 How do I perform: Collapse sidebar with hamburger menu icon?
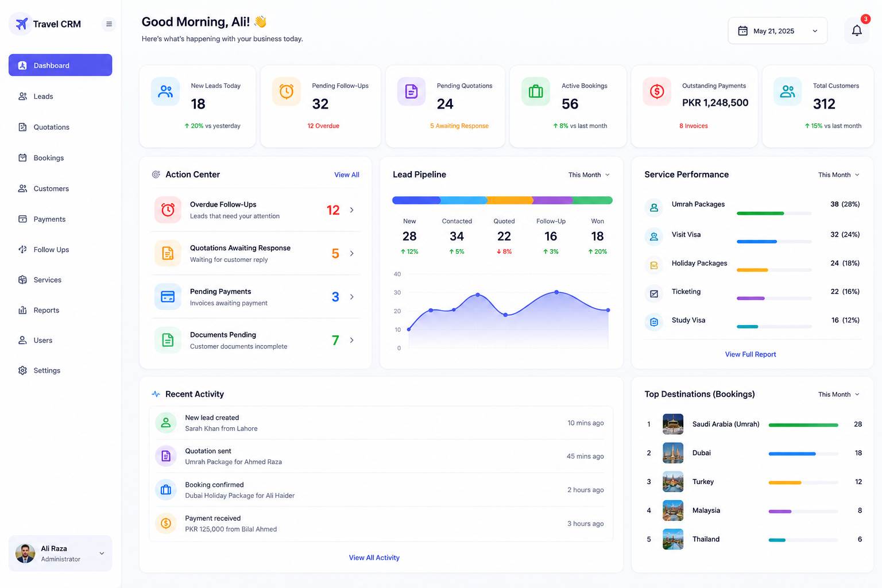coord(109,24)
